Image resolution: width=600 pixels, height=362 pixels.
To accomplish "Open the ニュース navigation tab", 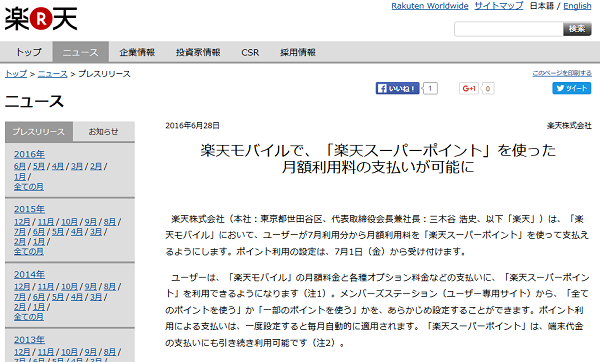I will [x=81, y=52].
